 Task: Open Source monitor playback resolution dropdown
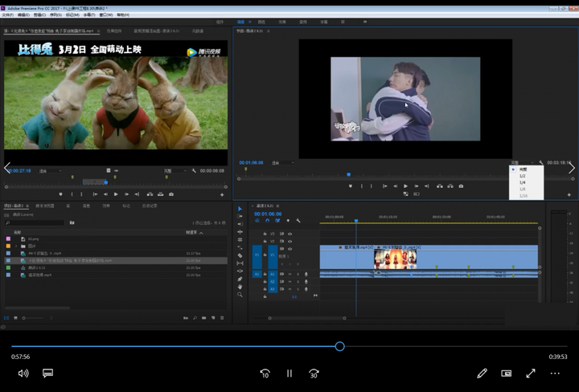[x=175, y=171]
